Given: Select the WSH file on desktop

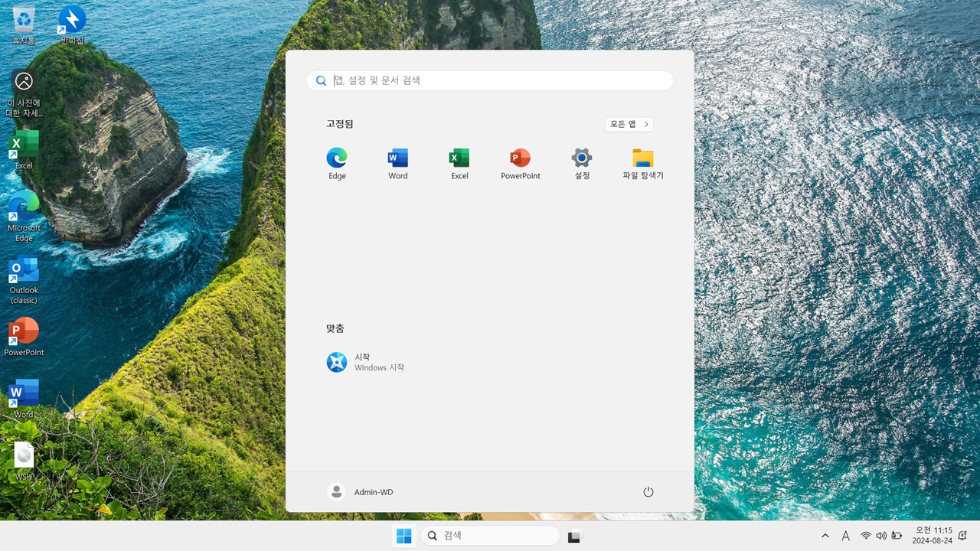Looking at the screenshot, I should tap(24, 461).
